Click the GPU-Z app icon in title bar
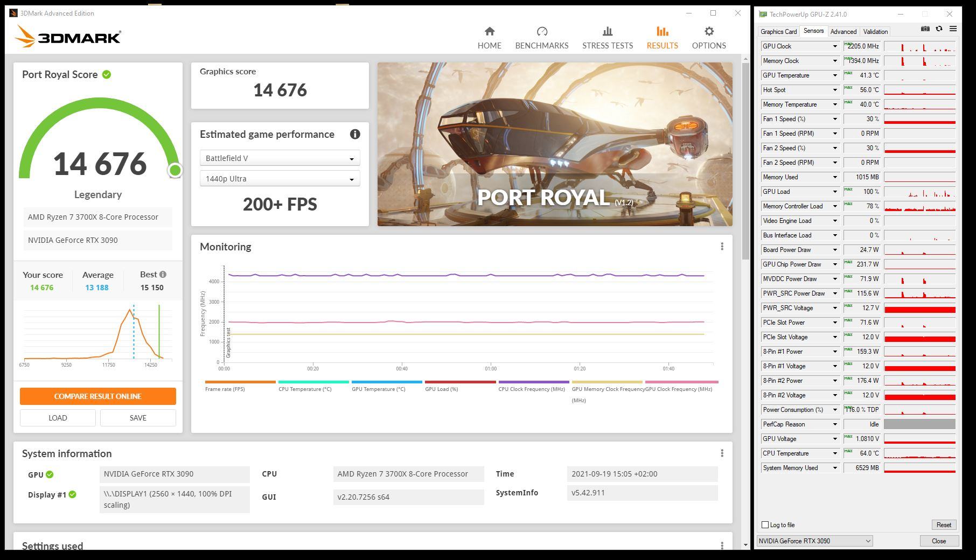The image size is (976, 560). [x=763, y=14]
